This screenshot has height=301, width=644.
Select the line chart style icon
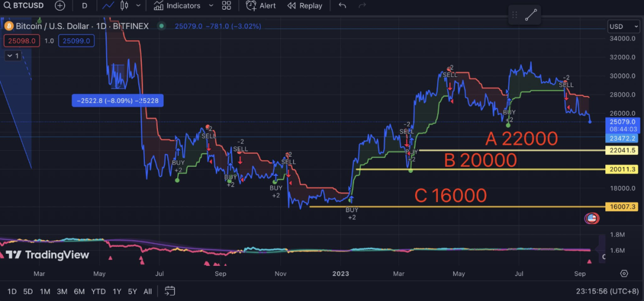109,6
